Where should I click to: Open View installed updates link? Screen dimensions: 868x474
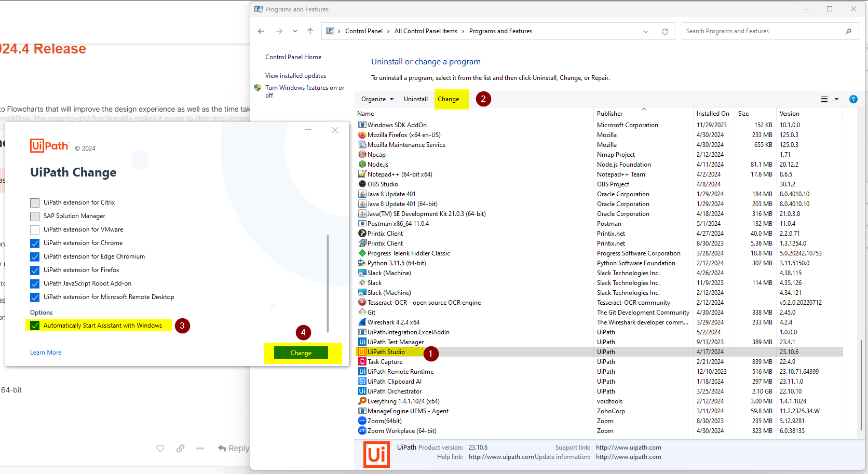[x=295, y=76]
